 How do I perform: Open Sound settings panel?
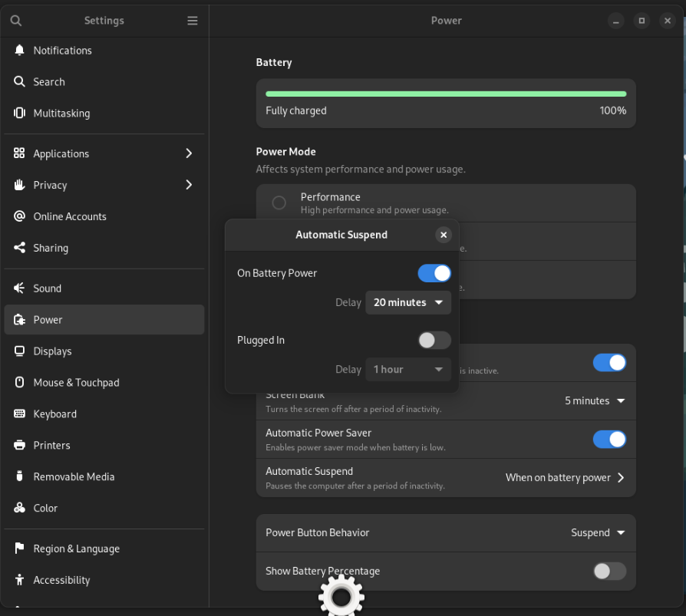click(104, 288)
